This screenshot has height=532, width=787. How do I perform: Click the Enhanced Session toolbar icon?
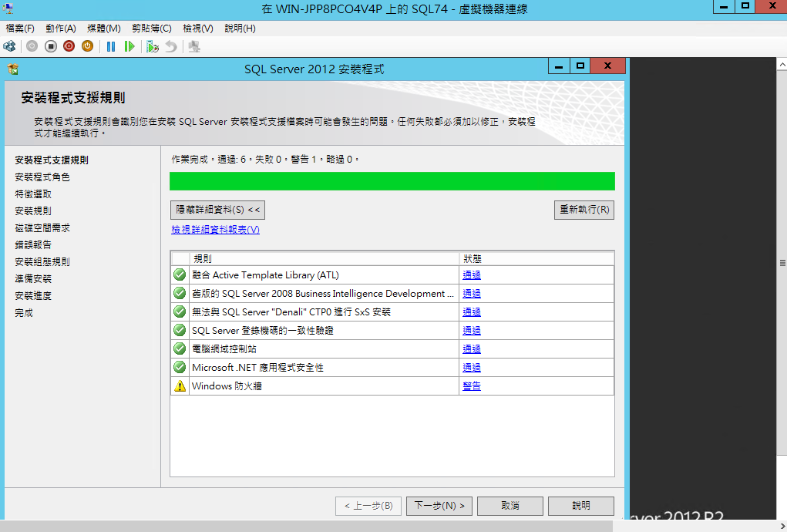point(194,47)
